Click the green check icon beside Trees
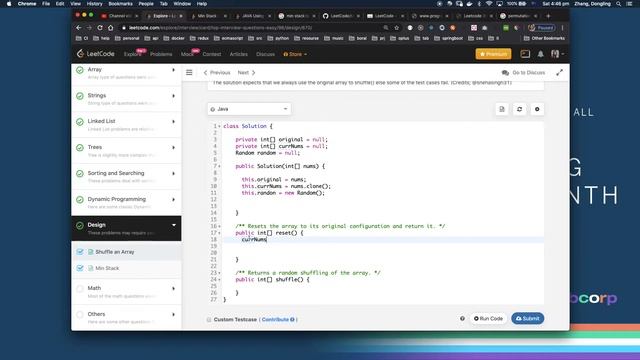The height and width of the screenshot is (360, 640). (80, 148)
